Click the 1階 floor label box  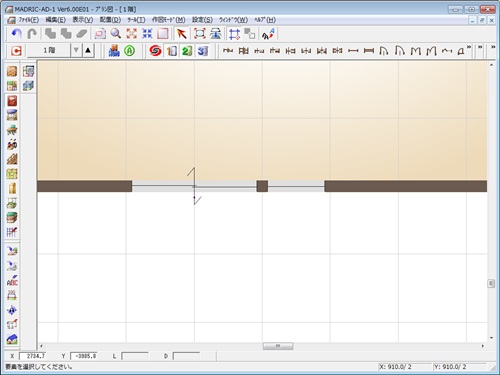tap(49, 51)
